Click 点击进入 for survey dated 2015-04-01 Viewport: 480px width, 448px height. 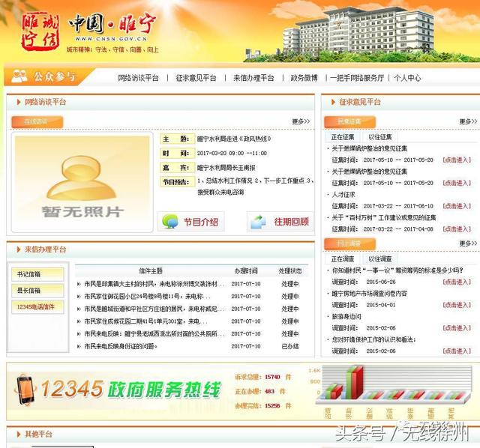(457, 305)
